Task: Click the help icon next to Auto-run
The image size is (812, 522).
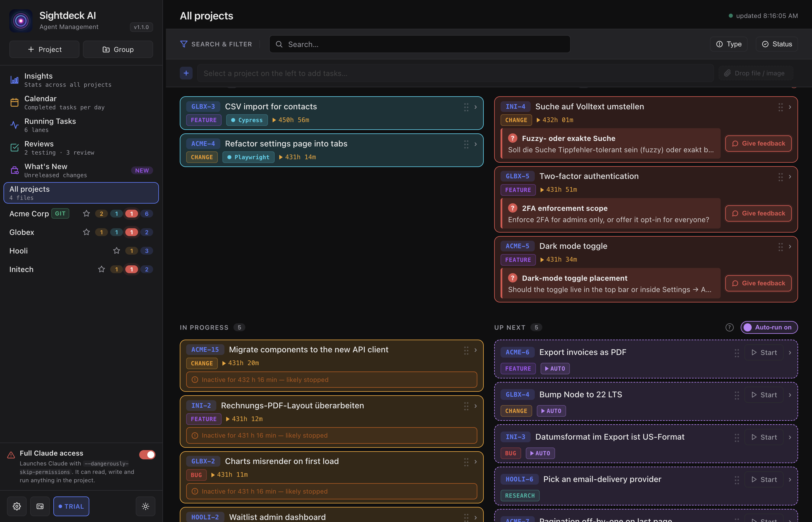Action: pyautogui.click(x=729, y=327)
